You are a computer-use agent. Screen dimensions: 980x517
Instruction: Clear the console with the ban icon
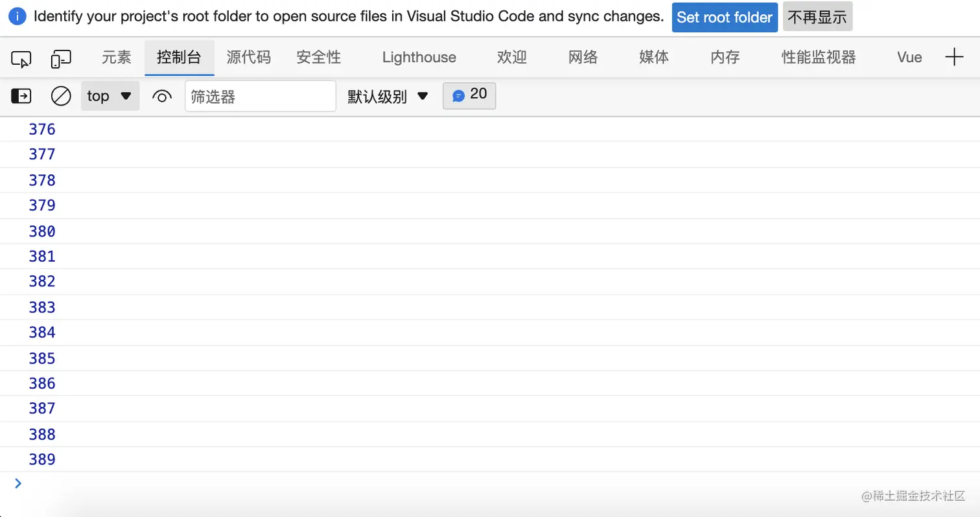pyautogui.click(x=61, y=97)
